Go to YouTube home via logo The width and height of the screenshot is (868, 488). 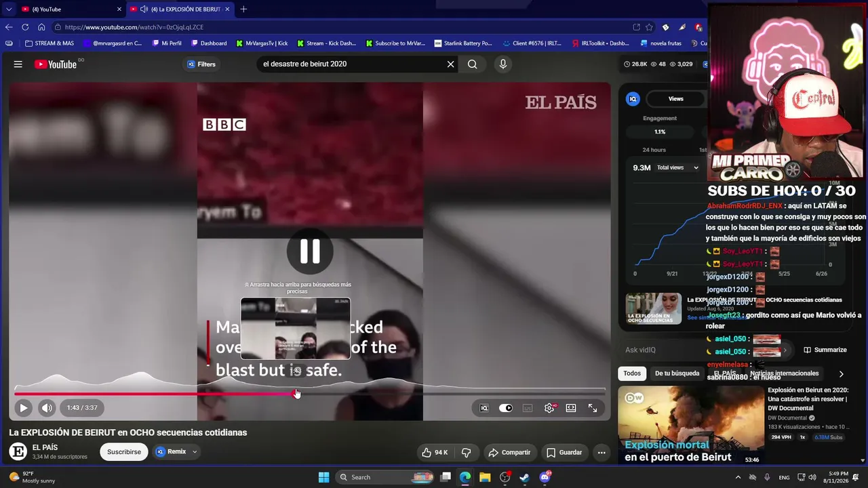56,64
